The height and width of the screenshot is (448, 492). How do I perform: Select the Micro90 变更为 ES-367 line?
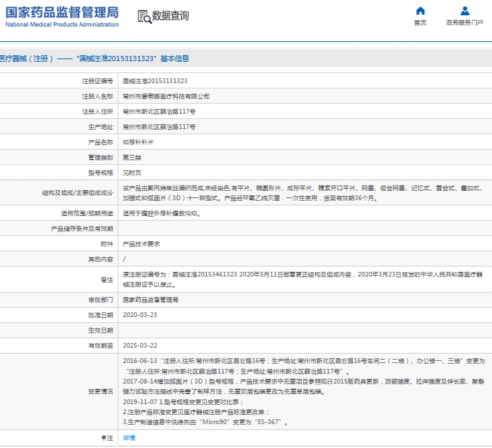[x=205, y=422]
